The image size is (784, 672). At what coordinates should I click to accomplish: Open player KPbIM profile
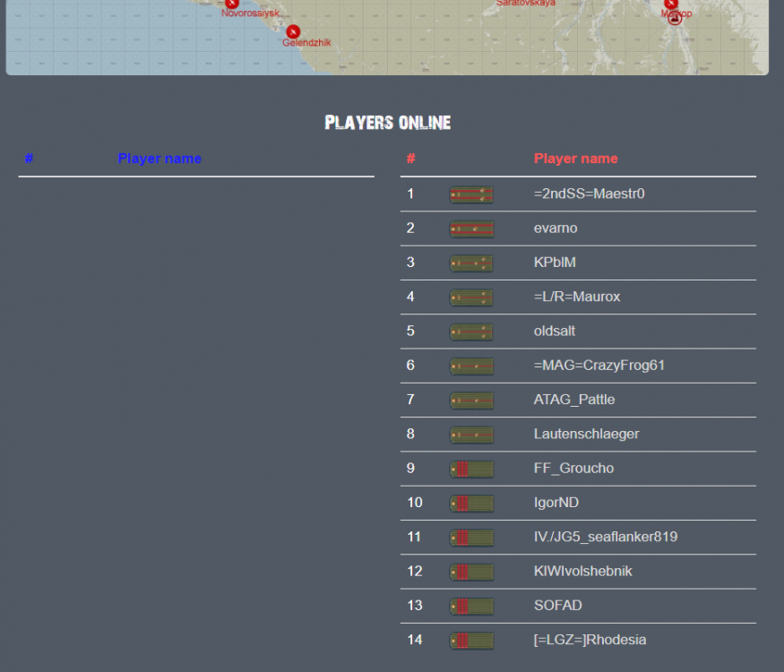click(x=555, y=262)
